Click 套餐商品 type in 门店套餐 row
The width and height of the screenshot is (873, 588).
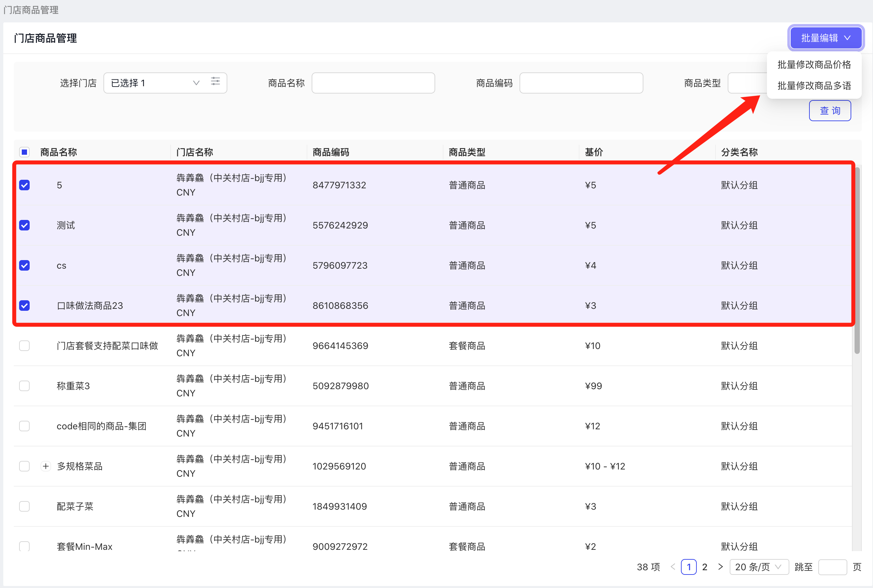pos(467,345)
